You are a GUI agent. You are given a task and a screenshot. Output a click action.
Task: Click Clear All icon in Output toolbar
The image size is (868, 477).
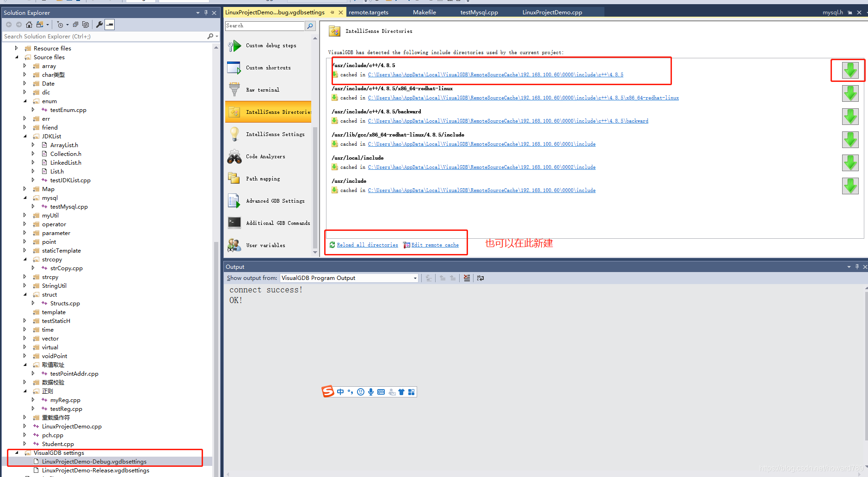pos(467,278)
